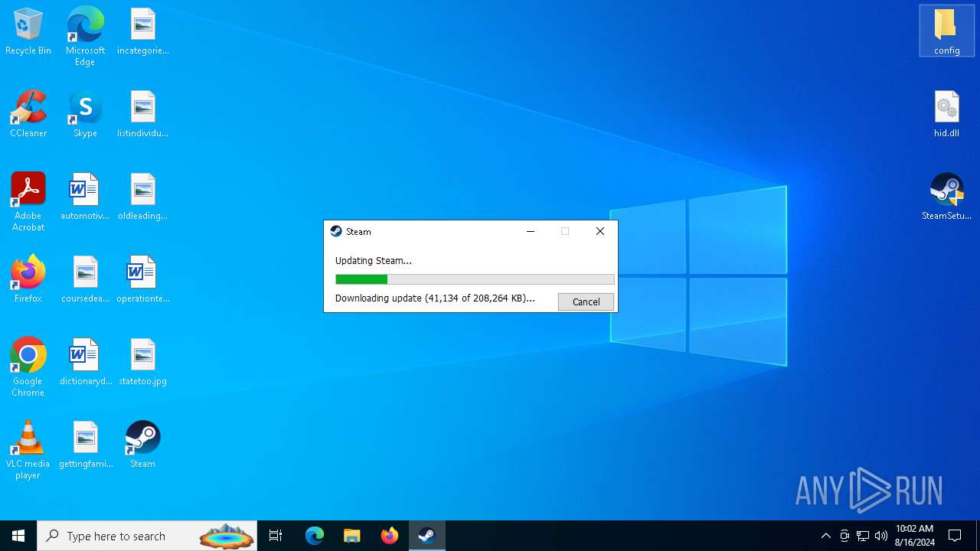Image resolution: width=980 pixels, height=551 pixels.
Task: Minimize the Steam updater window
Action: pyautogui.click(x=531, y=231)
